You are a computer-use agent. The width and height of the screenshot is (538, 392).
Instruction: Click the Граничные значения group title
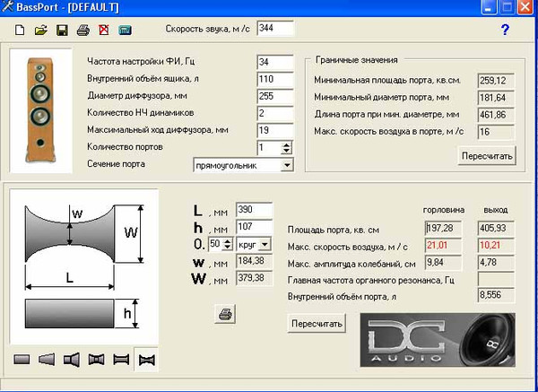coord(357,60)
